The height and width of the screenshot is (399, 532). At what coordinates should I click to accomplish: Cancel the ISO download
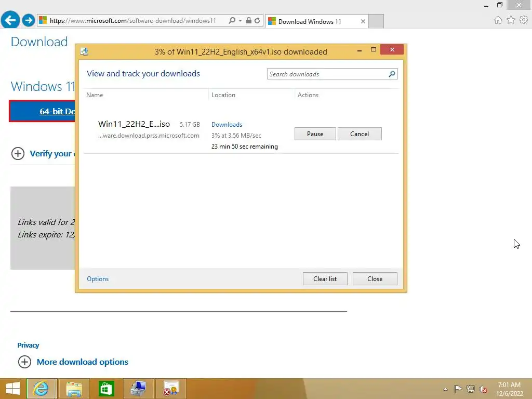point(360,134)
